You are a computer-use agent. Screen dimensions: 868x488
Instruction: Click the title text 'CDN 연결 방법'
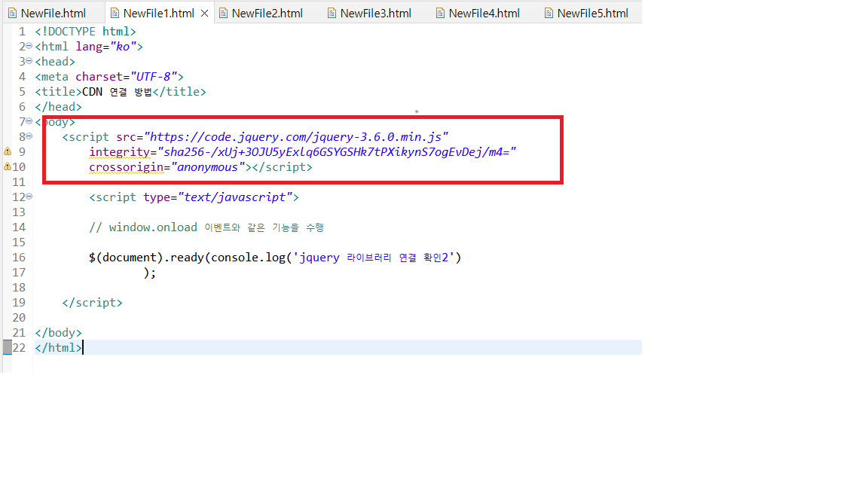(117, 91)
